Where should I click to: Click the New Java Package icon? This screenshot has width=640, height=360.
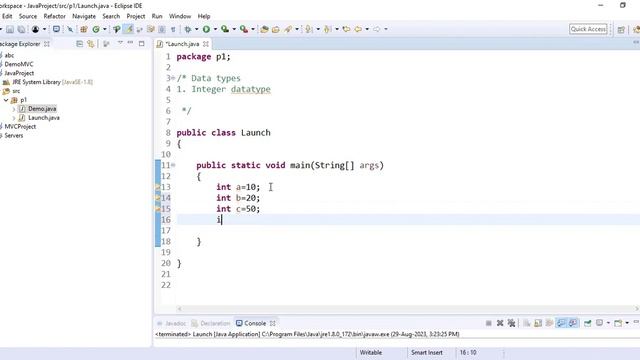(84, 29)
